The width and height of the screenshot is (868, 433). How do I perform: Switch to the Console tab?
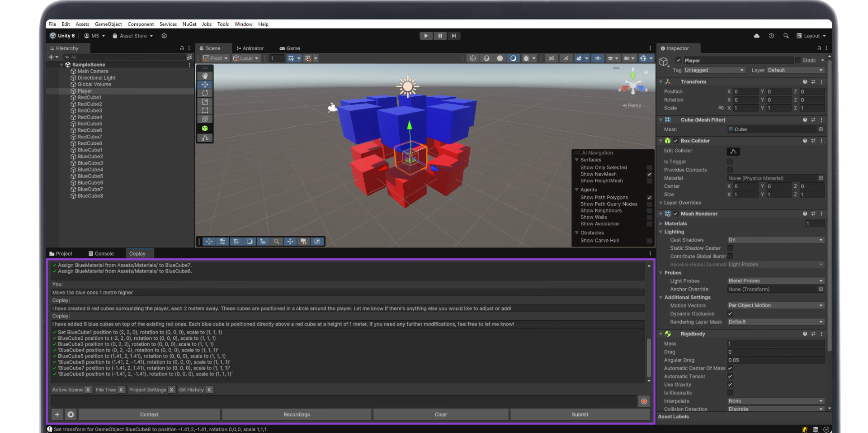pos(101,254)
